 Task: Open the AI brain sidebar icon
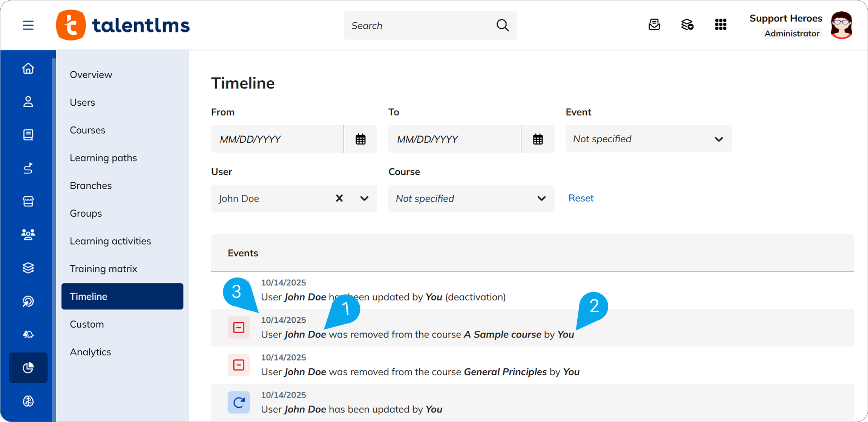[x=28, y=401]
